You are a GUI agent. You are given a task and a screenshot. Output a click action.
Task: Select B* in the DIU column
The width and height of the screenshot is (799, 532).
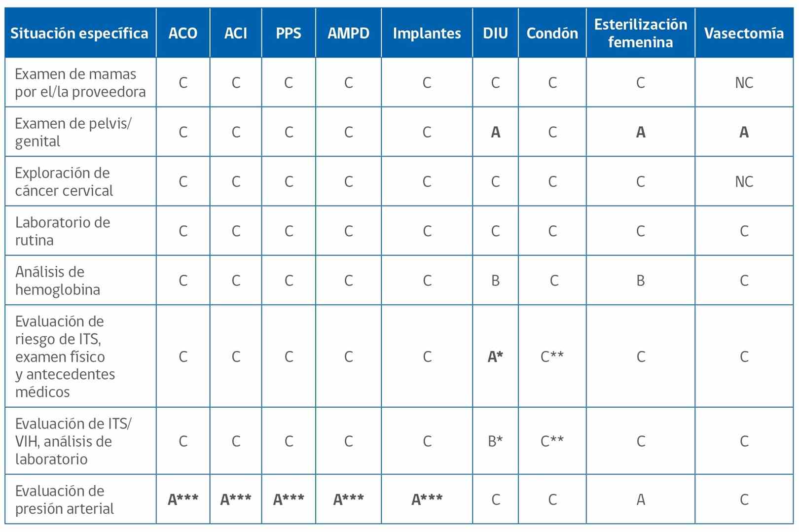495,441
